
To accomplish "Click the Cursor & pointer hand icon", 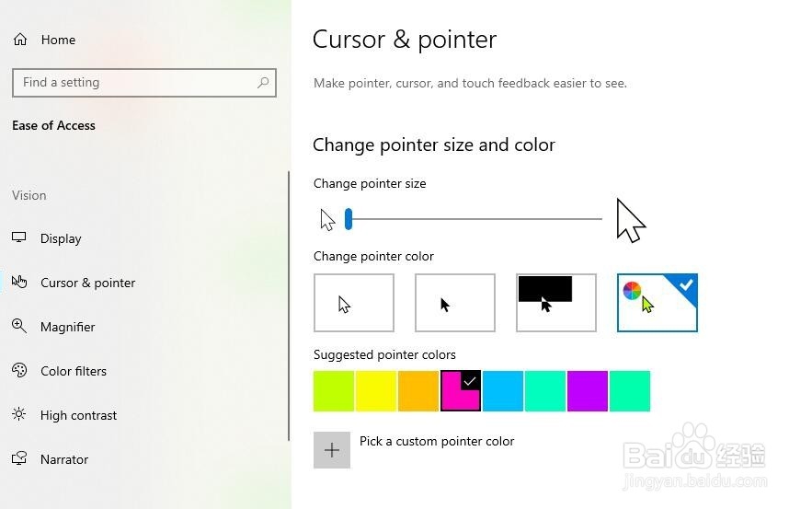I will tap(19, 282).
